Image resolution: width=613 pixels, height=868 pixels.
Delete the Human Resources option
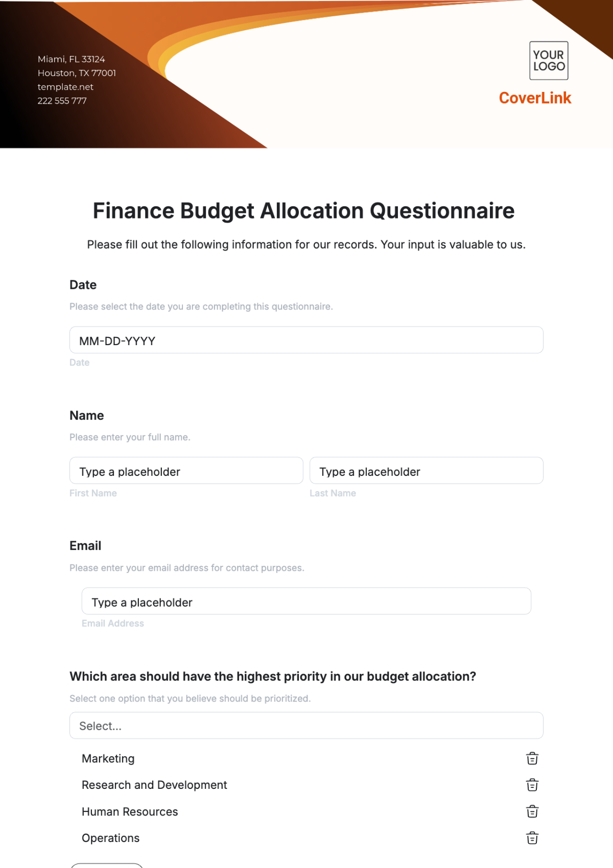(x=532, y=812)
